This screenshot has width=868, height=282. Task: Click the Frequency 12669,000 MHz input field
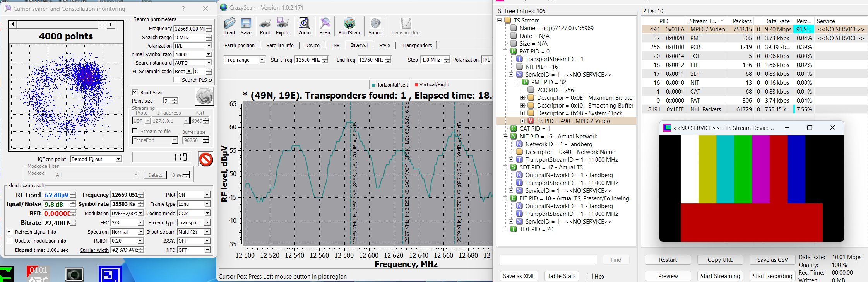[190, 29]
